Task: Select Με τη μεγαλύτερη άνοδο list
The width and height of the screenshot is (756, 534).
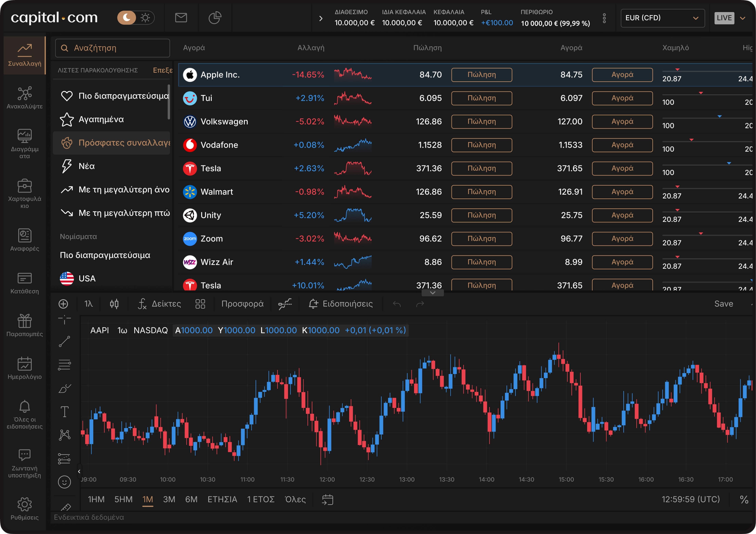Action: [x=111, y=189]
